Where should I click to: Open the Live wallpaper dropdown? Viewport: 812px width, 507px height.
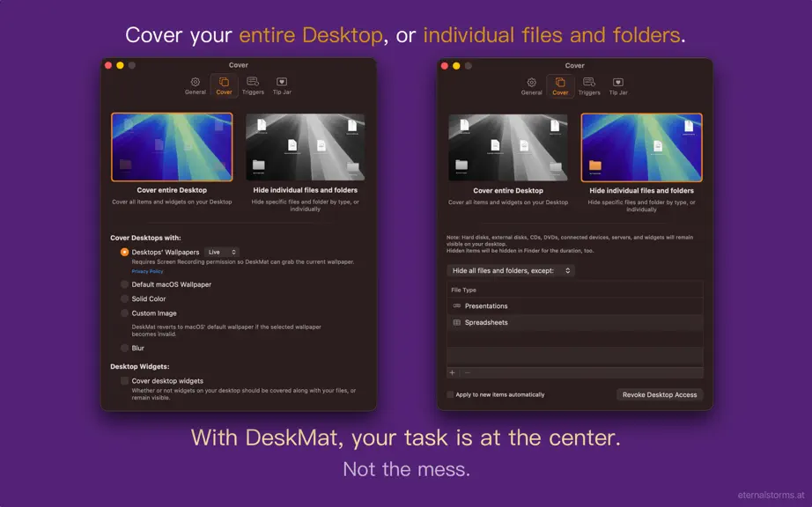[x=222, y=252]
